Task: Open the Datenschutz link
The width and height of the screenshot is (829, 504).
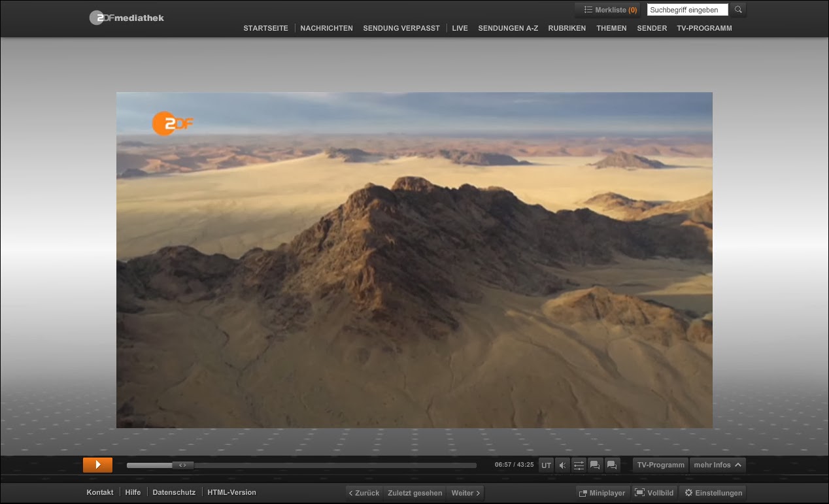Action: [174, 492]
